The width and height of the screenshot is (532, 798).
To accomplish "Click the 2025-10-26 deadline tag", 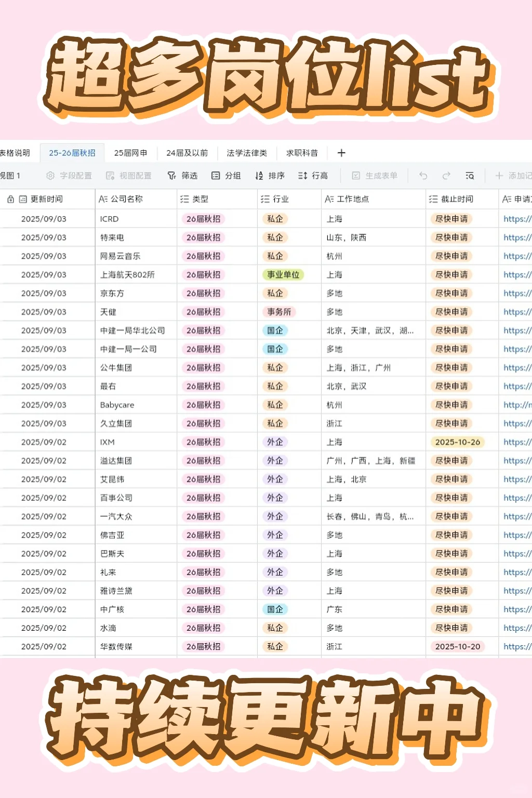I will pos(458,442).
